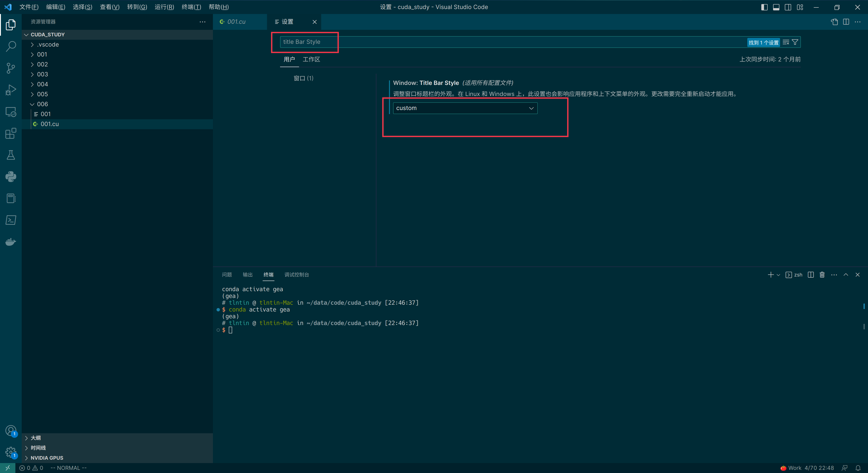Expand the NVIDIA GPUS section
Viewport: 868px width, 473px height.
coord(47,458)
